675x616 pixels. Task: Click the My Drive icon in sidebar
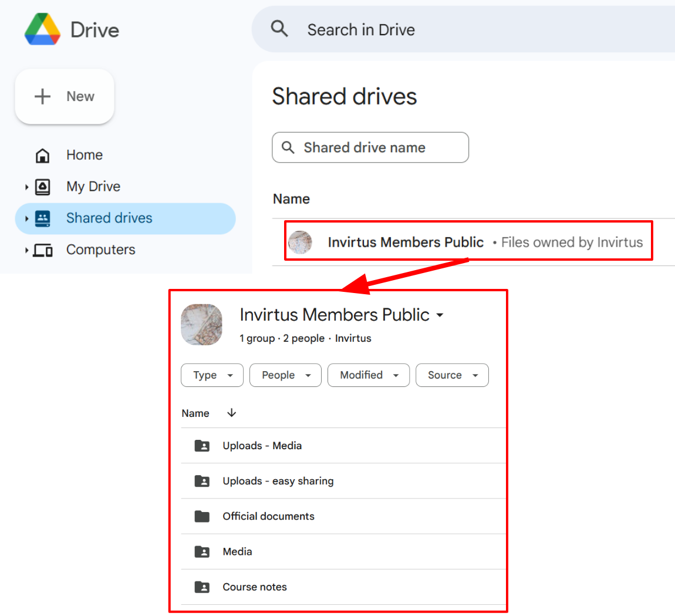pos(42,187)
